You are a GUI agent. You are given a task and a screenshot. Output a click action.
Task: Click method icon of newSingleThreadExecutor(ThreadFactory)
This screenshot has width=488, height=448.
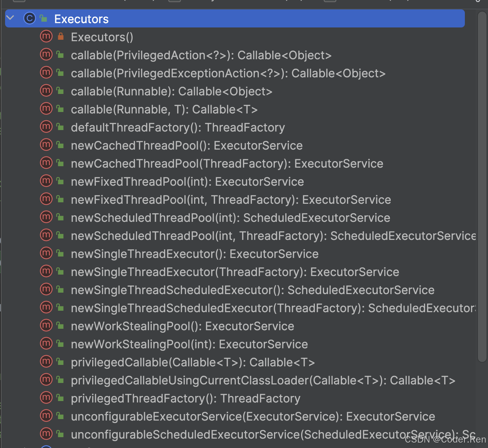[x=46, y=271]
